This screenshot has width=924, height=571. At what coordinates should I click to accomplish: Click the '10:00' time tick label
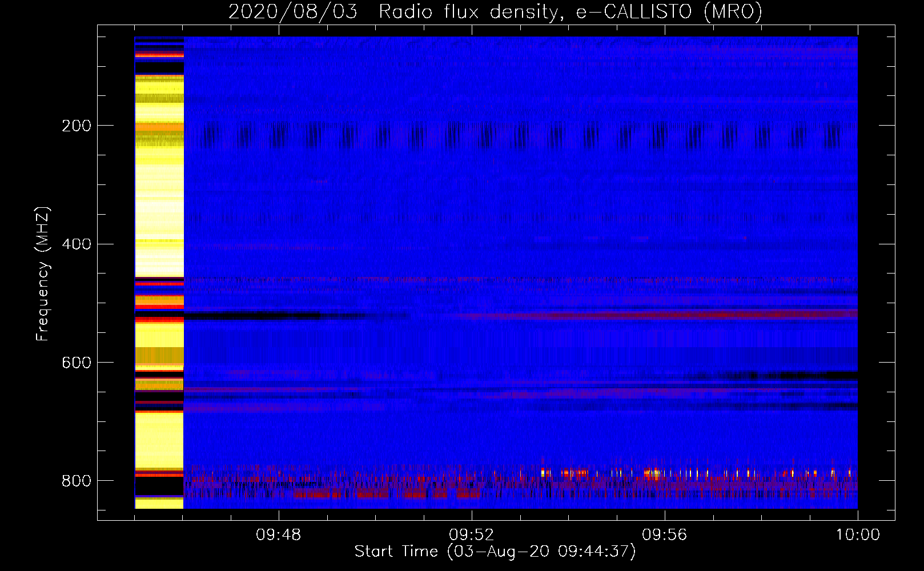click(x=858, y=535)
